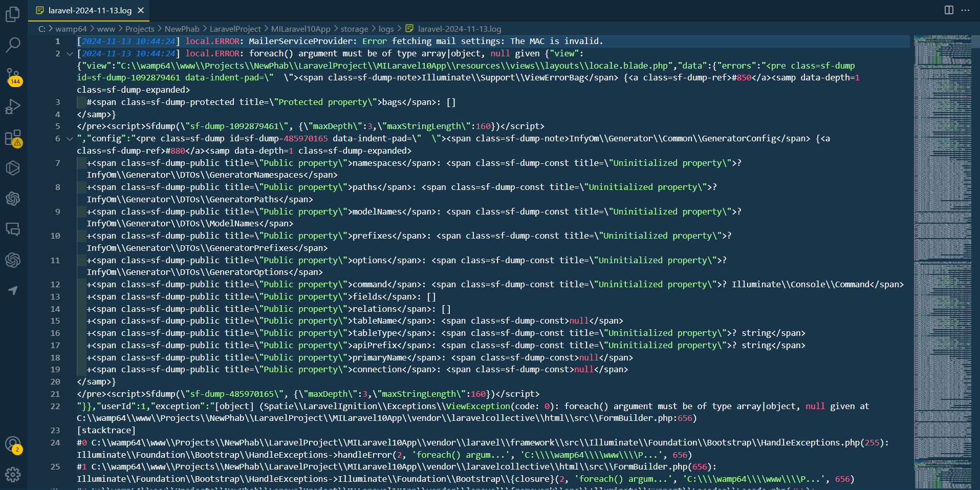Click the log file icon in breadcrumb

pos(409,29)
